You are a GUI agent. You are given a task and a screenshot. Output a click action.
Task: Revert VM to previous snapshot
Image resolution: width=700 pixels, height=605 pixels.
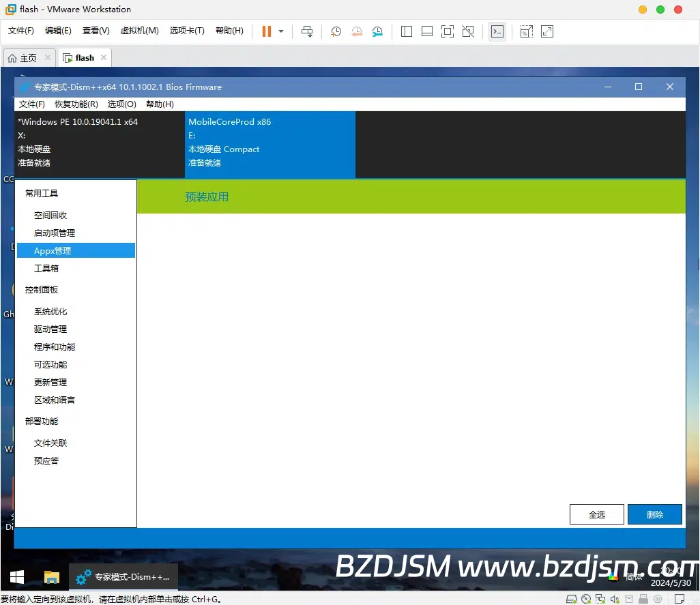pos(357,31)
